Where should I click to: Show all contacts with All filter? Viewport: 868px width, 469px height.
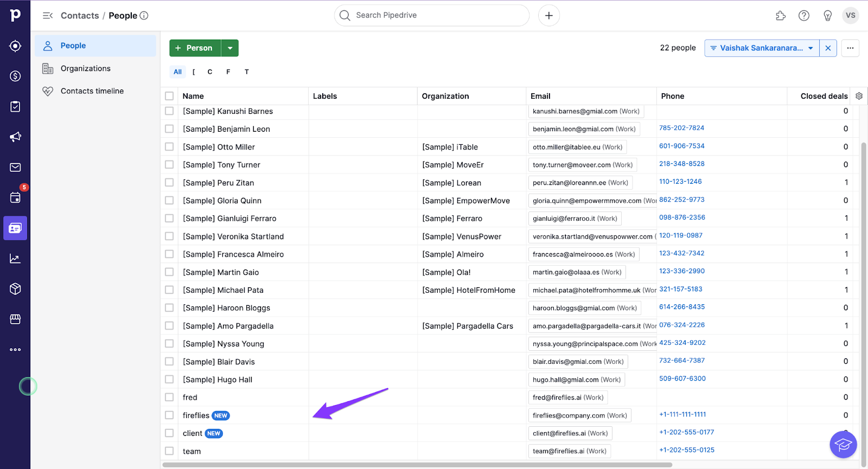click(x=177, y=72)
